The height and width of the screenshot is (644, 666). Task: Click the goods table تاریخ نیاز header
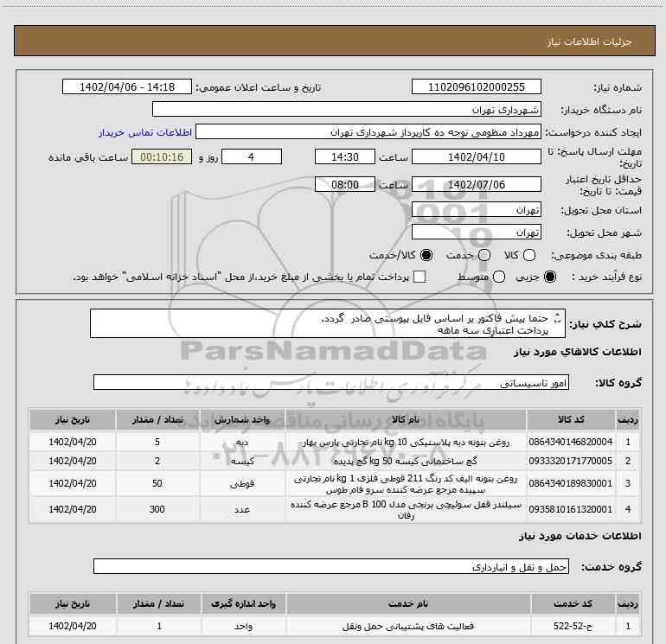pos(73,419)
